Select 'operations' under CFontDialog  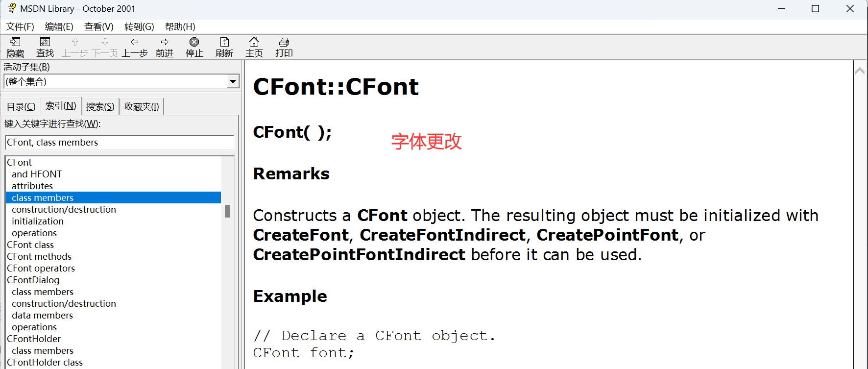pyautogui.click(x=34, y=327)
